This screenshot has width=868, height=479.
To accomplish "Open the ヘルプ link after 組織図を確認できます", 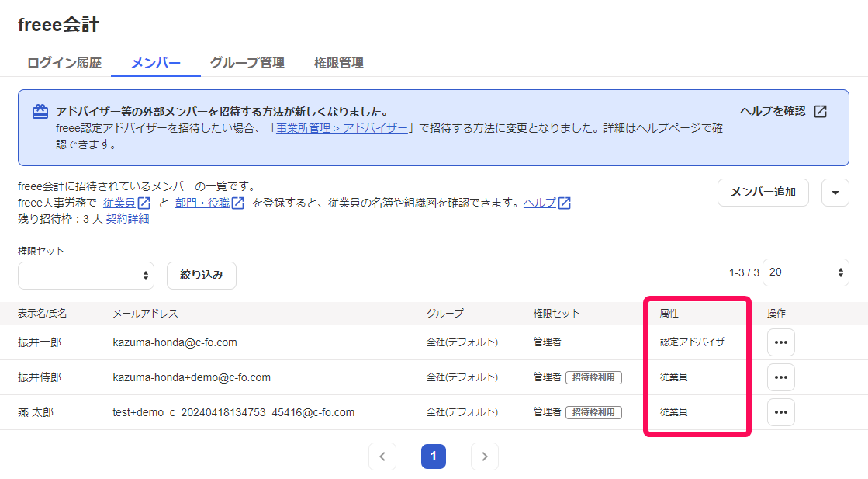I will [539, 203].
